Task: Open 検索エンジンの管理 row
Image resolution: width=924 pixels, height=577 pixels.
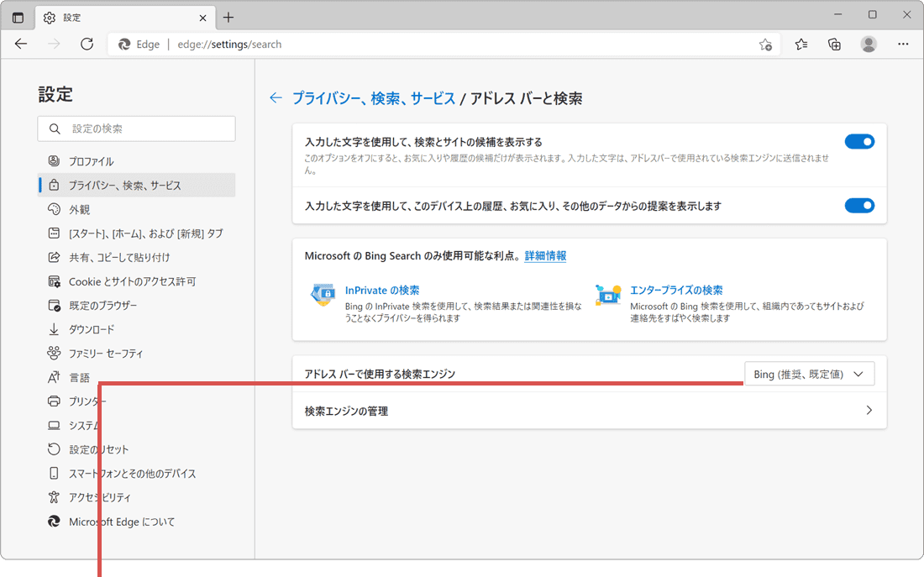Action: [x=590, y=411]
